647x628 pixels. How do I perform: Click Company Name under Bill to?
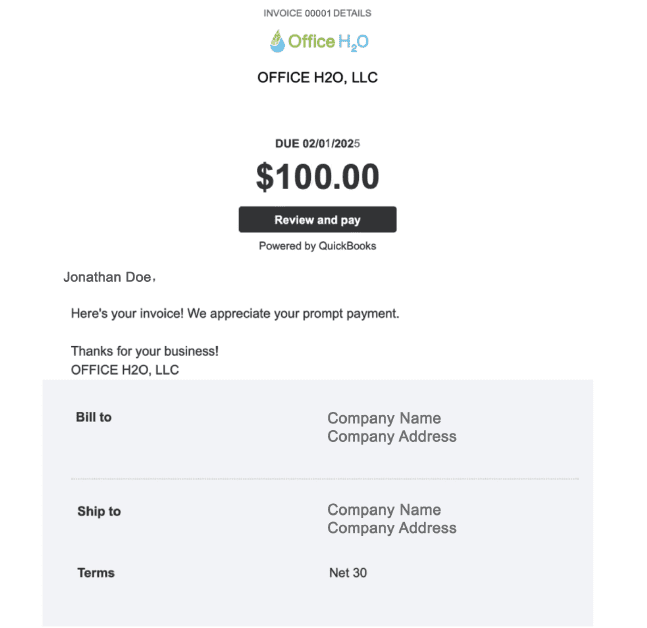384,418
